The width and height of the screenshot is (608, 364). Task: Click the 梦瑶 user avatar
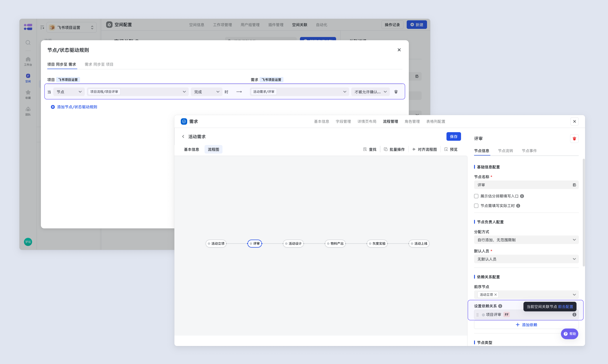pos(28,242)
